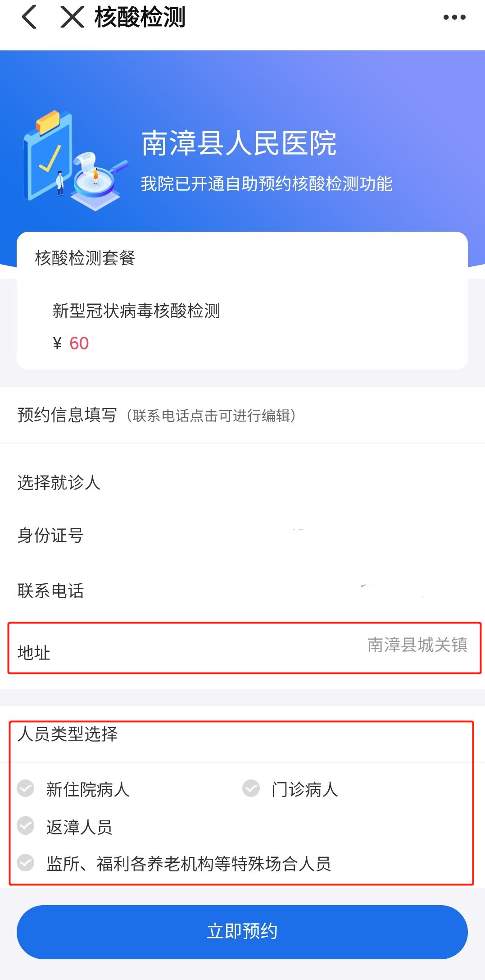Select the 新型冠状病毒核酸检测 package
Viewport: 485px width, 980px height.
click(136, 311)
